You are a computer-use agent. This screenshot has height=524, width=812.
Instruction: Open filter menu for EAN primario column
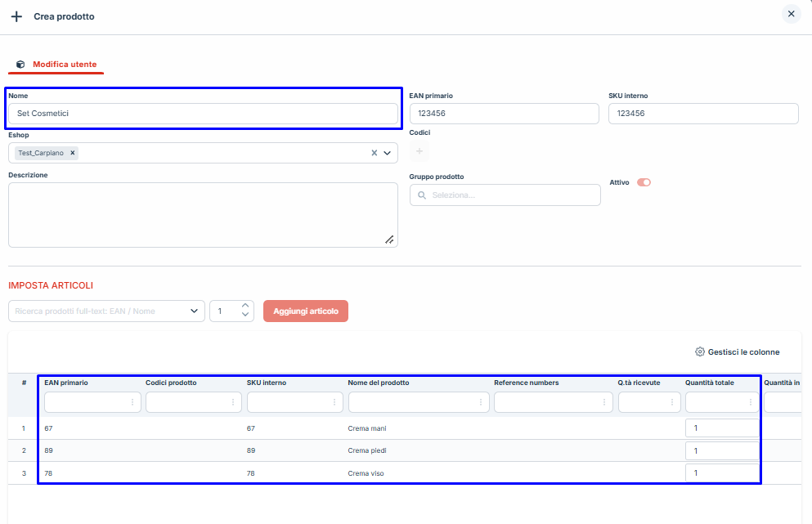[132, 402]
